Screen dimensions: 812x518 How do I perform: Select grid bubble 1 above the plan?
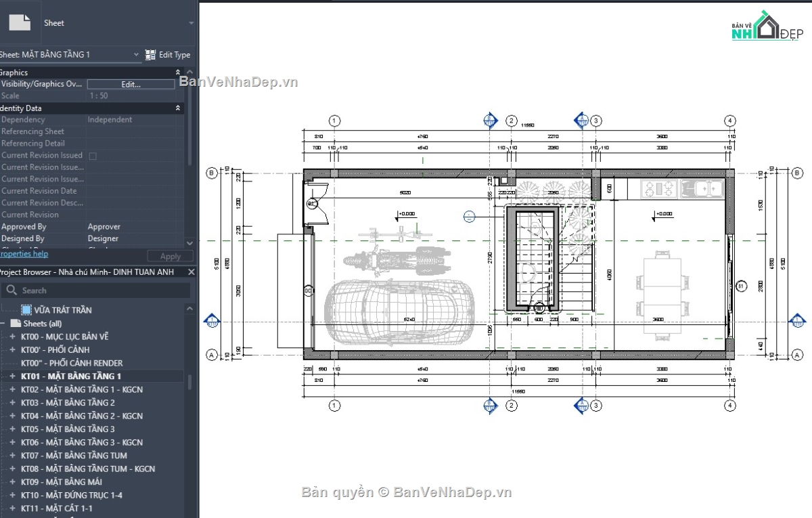point(334,121)
